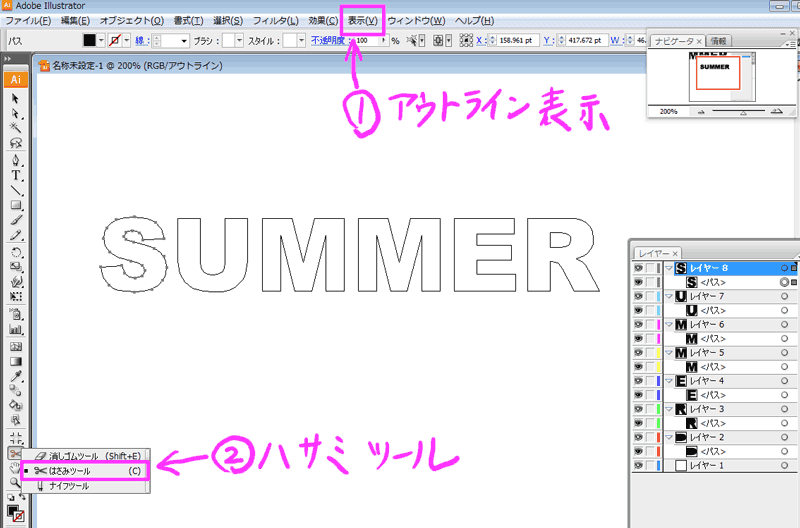800x528 pixels.
Task: Select the Selection (black arrow) tool
Action: pyautogui.click(x=16, y=98)
